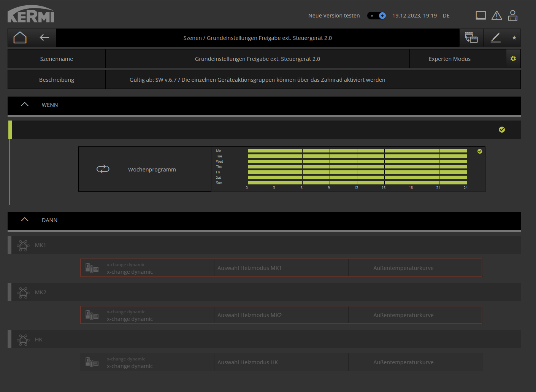Toggle green checkmark on the WENN condition row

(x=502, y=130)
